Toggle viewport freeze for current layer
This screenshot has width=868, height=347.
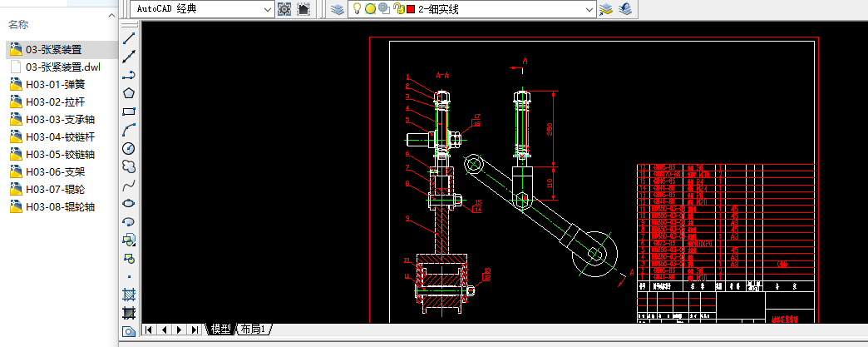pos(383,8)
